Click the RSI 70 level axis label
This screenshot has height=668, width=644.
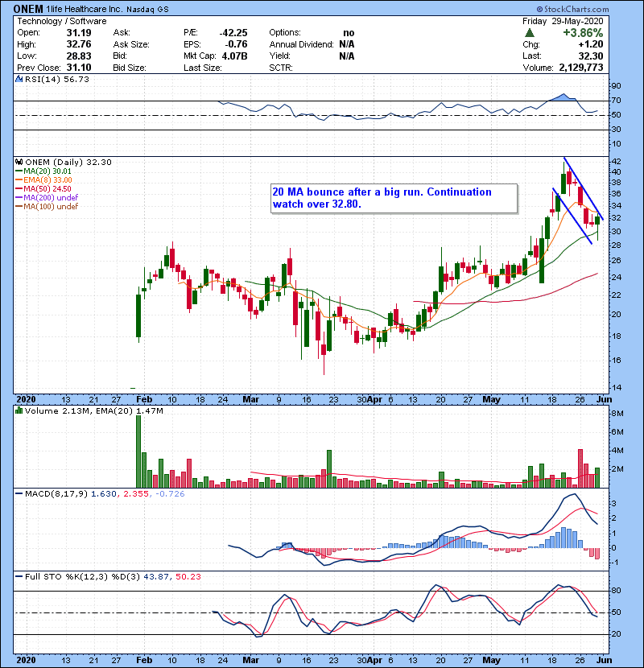(x=617, y=101)
